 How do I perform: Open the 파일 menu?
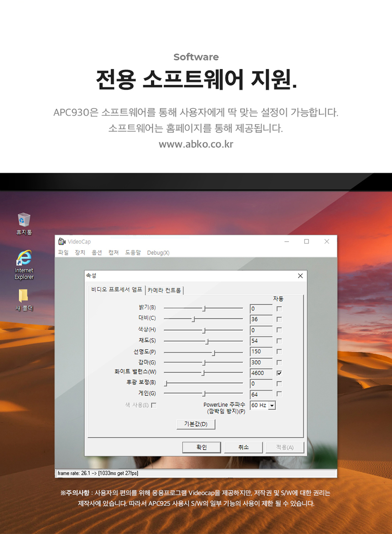pyautogui.click(x=63, y=252)
